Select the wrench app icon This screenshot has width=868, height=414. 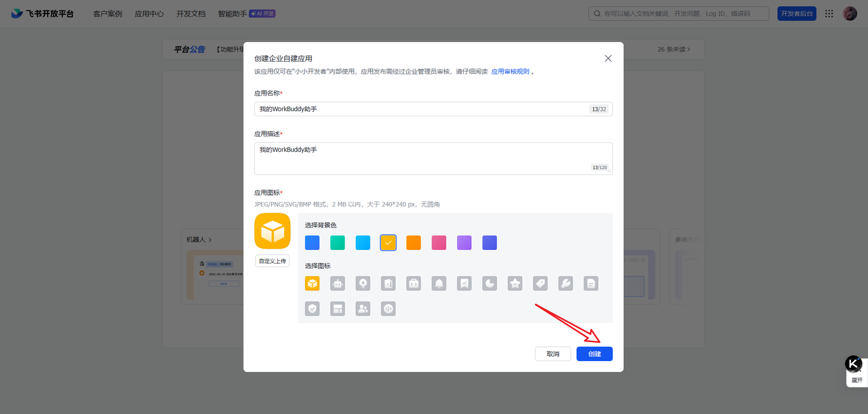(566, 284)
